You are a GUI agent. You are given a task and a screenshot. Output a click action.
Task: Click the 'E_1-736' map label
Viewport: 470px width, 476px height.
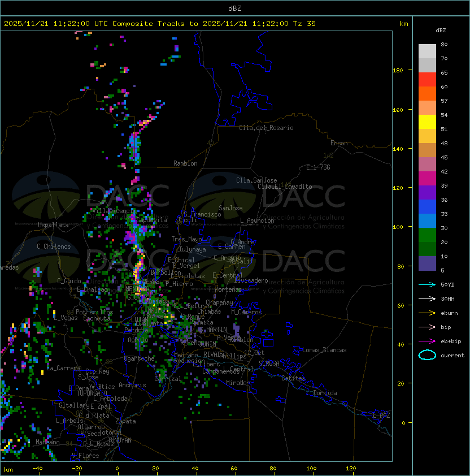click(318, 167)
